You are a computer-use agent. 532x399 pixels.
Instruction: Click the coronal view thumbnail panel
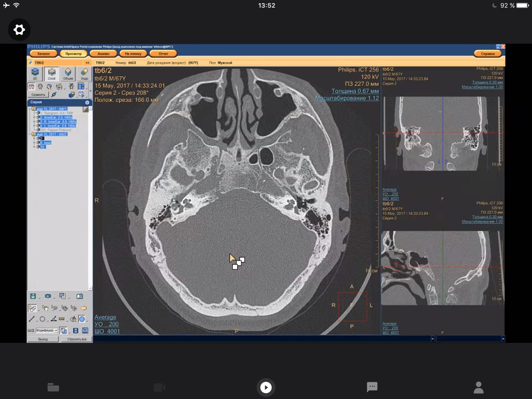(443, 134)
